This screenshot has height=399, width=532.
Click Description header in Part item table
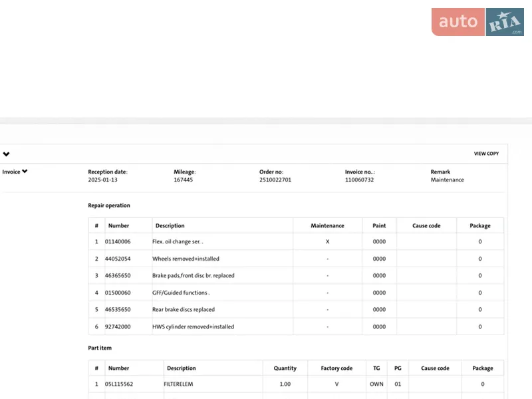pos(181,368)
